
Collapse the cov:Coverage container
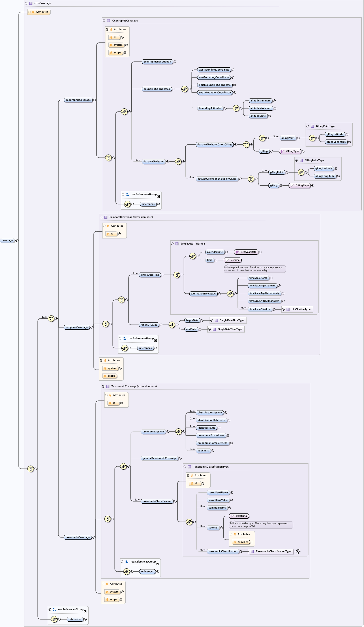click(26, 3)
